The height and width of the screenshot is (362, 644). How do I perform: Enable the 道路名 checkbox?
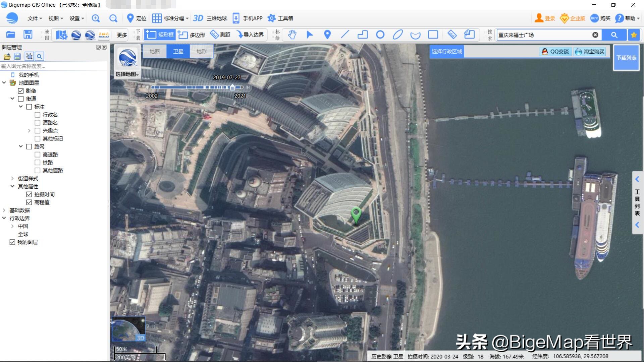[38, 123]
